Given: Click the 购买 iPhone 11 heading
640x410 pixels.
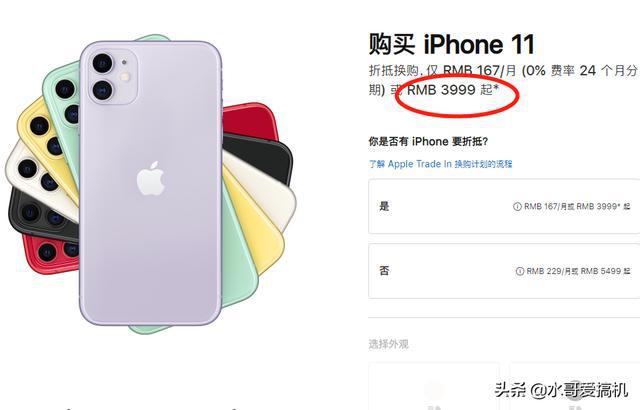Looking at the screenshot, I should (x=451, y=44).
